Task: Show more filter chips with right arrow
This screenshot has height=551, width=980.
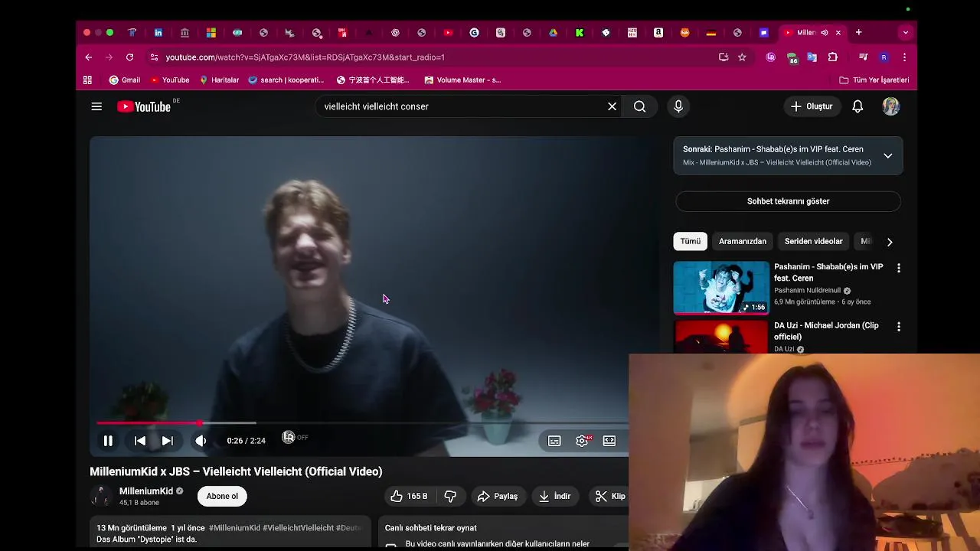Action: click(890, 242)
